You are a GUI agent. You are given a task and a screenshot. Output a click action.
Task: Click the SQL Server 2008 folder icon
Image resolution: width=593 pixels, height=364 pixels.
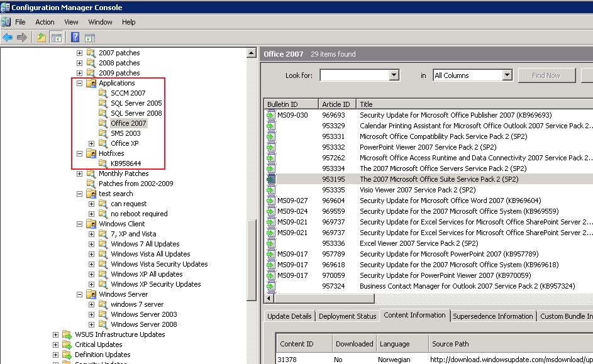(x=103, y=113)
